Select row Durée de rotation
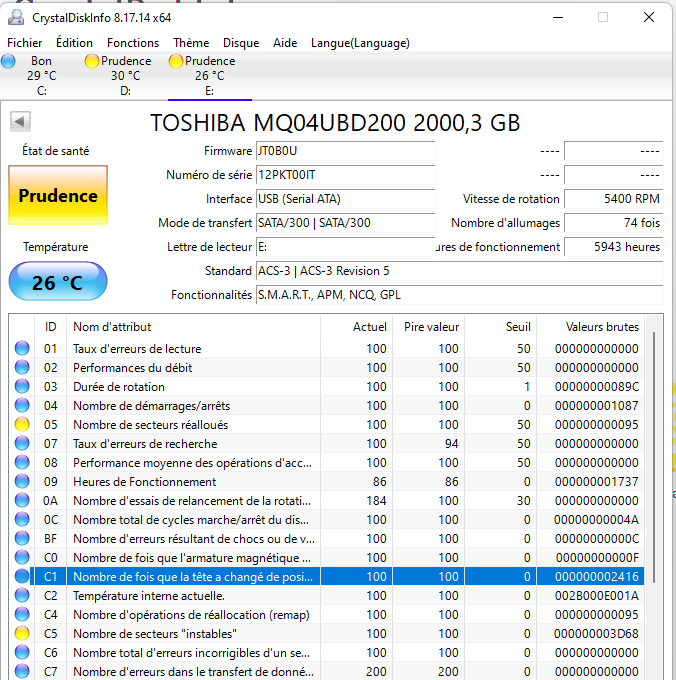676x680 pixels. (x=327, y=386)
